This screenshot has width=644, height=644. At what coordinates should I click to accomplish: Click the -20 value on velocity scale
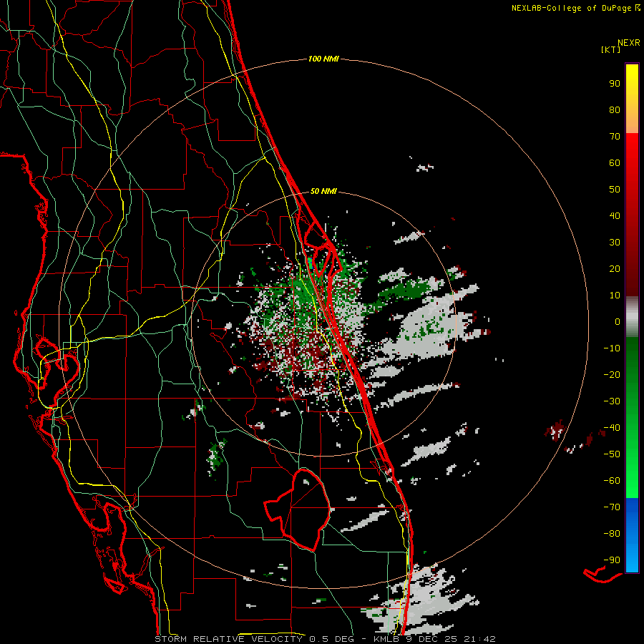click(x=612, y=374)
